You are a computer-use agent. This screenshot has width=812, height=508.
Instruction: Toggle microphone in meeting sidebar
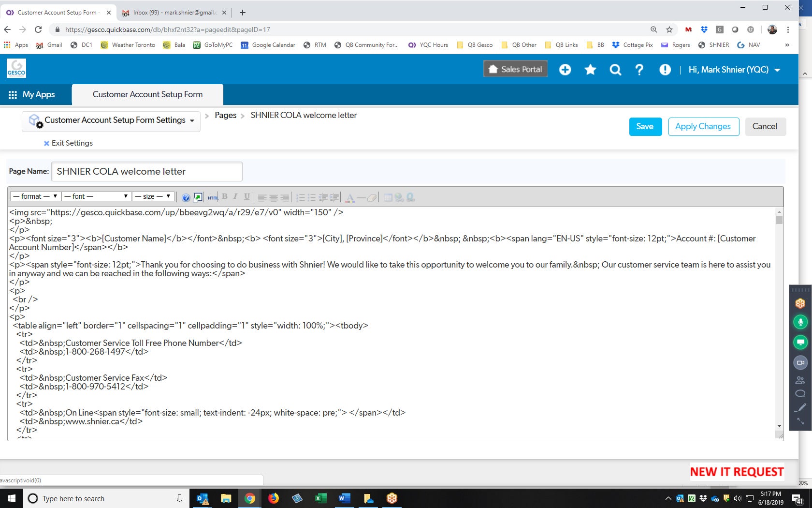pos(800,322)
